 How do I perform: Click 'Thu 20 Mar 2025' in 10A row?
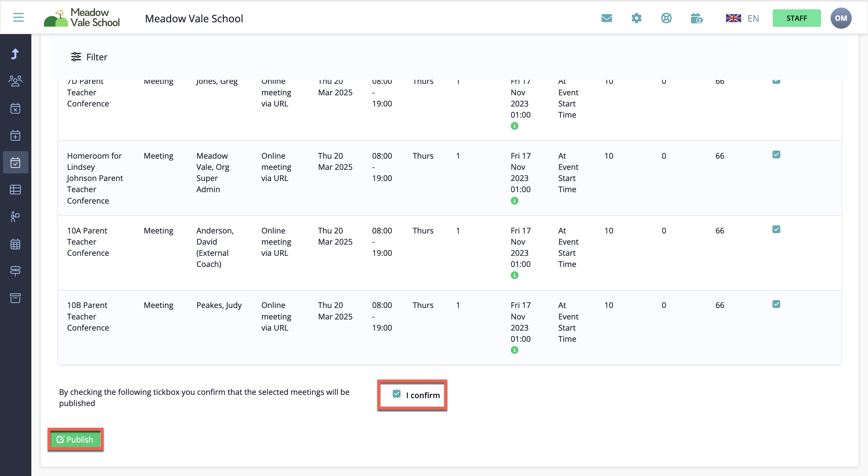(335, 236)
